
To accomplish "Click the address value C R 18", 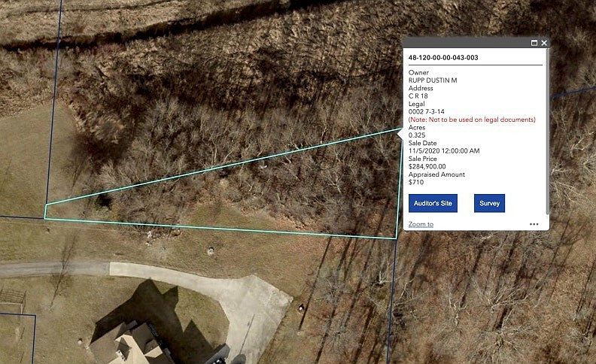I will pos(418,96).
